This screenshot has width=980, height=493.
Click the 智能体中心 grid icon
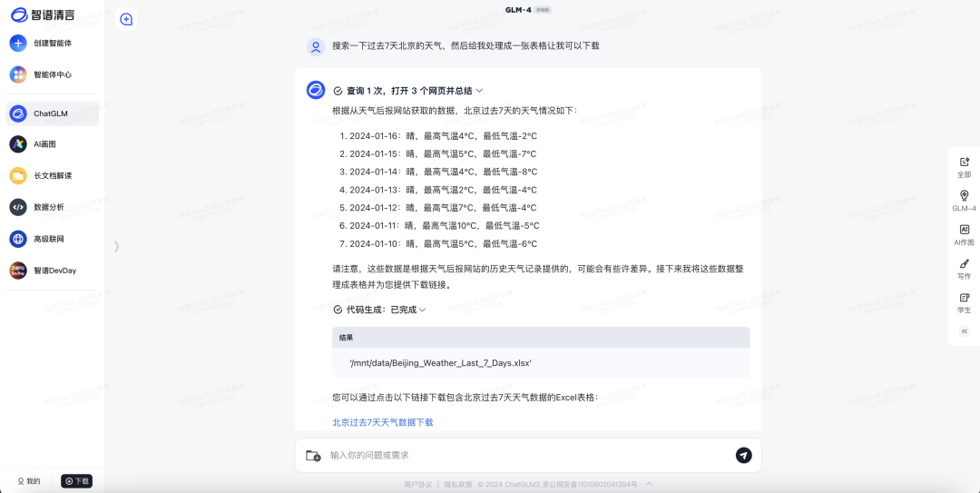coord(18,74)
